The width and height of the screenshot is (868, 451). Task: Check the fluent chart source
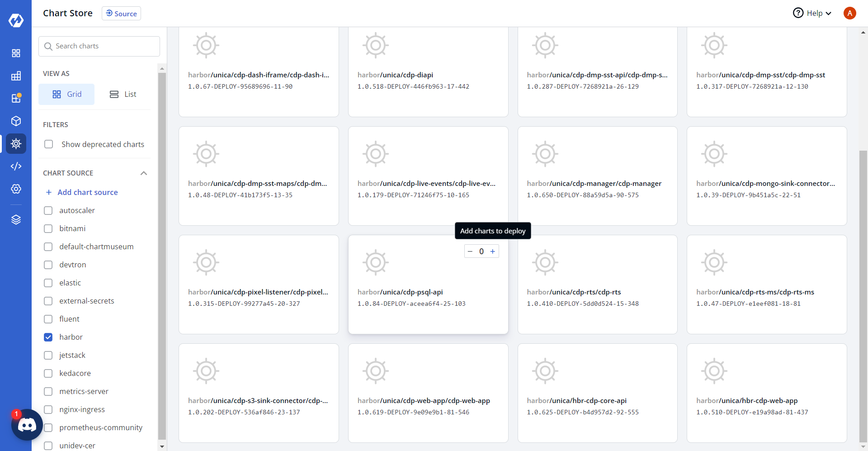pos(48,319)
